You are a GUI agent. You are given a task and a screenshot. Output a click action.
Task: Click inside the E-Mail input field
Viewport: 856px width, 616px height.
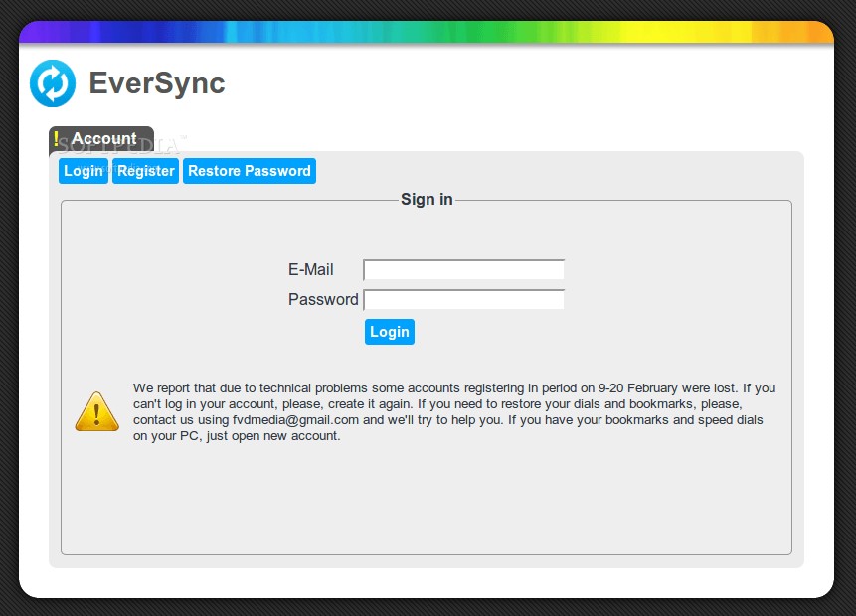[x=463, y=269]
